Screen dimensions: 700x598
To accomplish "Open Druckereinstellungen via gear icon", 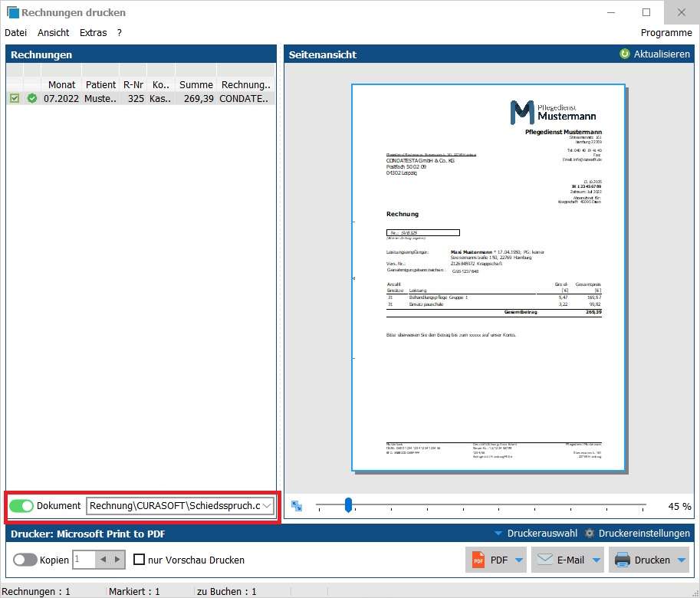I will (x=590, y=534).
